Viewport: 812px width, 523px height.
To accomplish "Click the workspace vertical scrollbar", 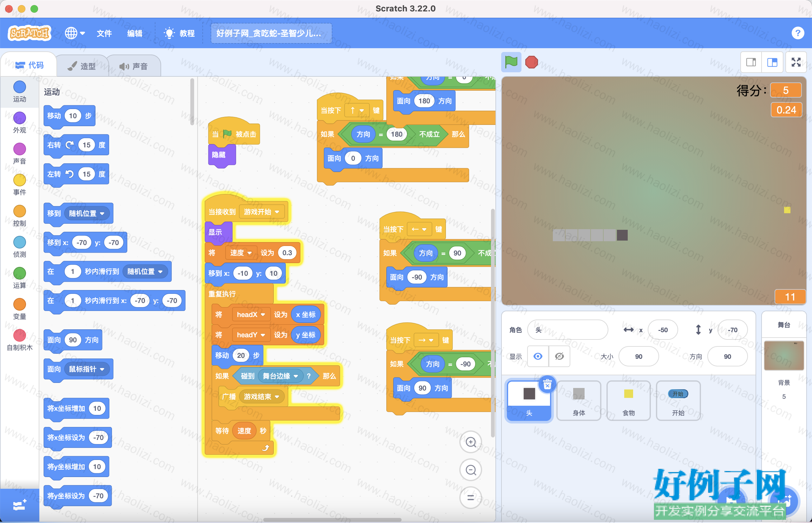I will 493,323.
